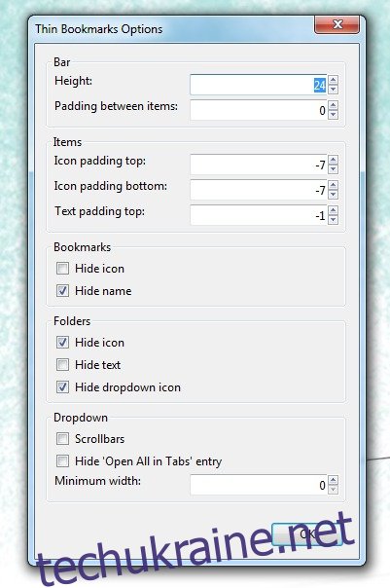Screen dimensions: 390x588
Task: Uncheck Hide name for bookmarks
Action: pyautogui.click(x=62, y=291)
